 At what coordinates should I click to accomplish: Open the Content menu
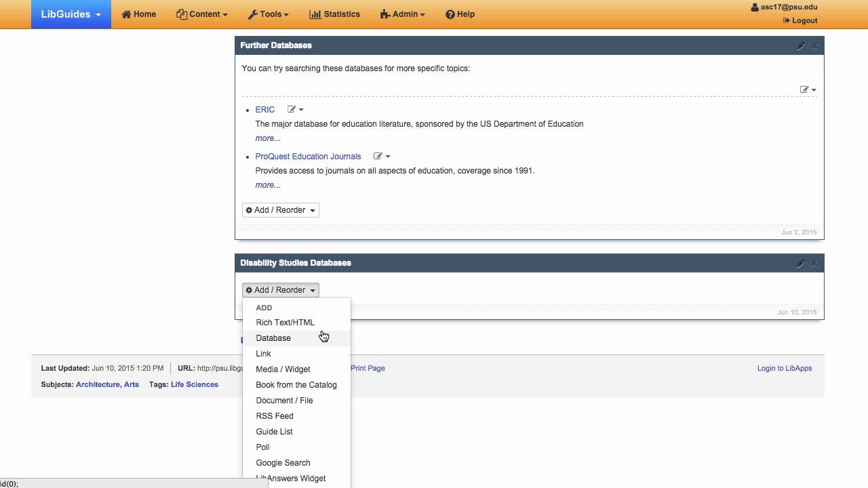point(202,14)
